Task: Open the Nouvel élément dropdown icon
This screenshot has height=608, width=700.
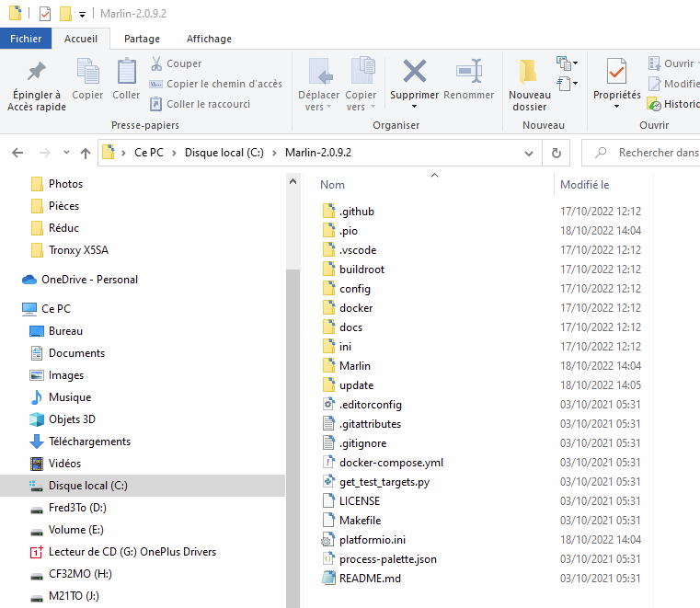Action: pyautogui.click(x=567, y=63)
